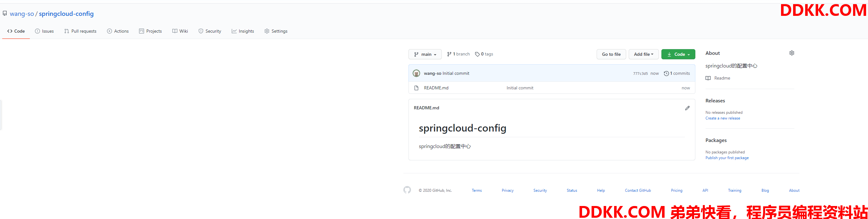Click Create a new release link
The image size is (868, 219).
tap(723, 119)
